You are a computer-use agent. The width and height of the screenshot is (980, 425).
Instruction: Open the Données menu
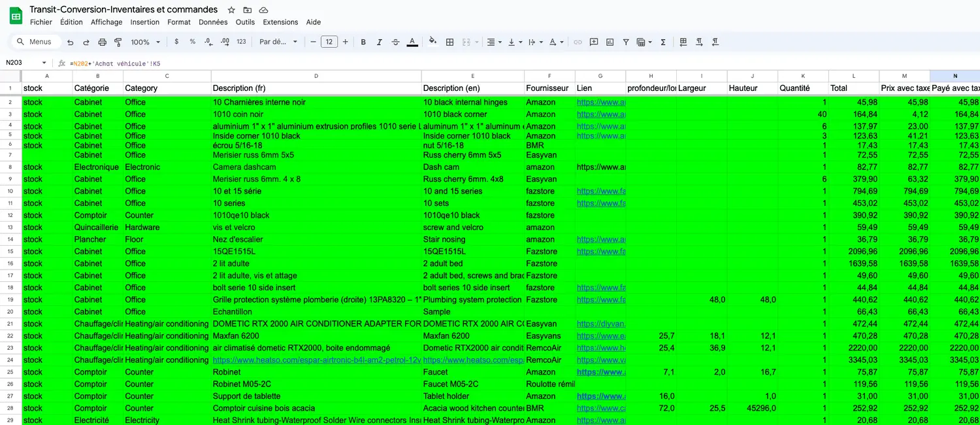(x=213, y=22)
